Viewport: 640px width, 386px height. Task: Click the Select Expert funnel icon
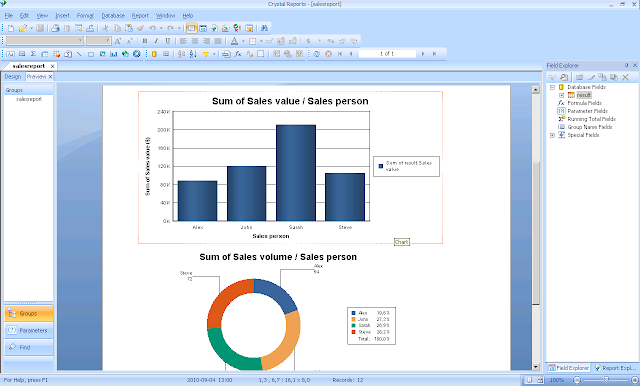[205, 54]
